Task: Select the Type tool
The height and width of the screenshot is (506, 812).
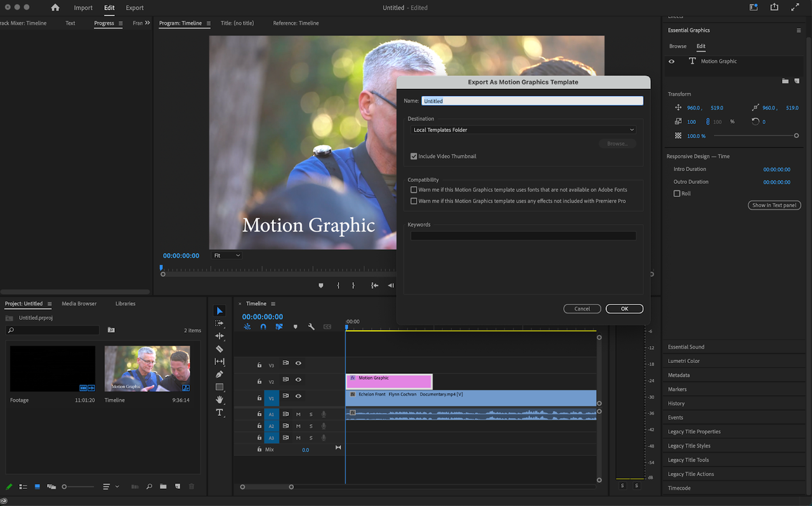Action: point(220,412)
